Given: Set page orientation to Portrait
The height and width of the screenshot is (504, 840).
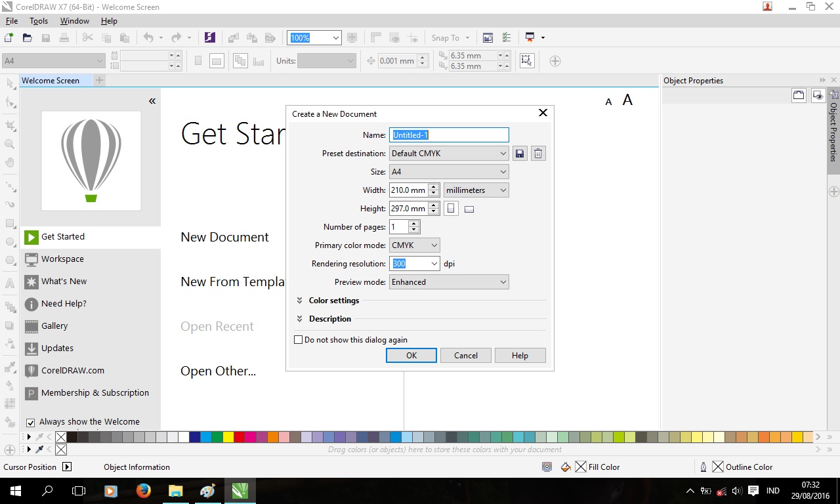Looking at the screenshot, I should click(451, 209).
